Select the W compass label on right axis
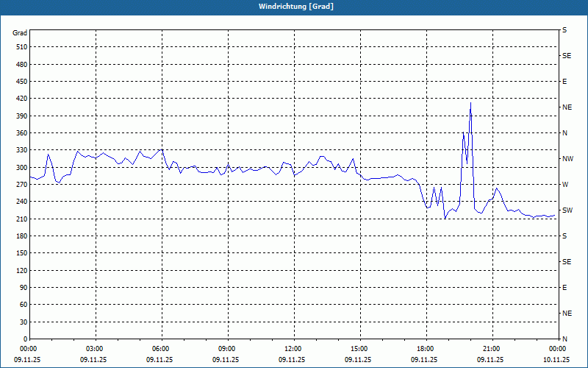The width and height of the screenshot is (588, 368). pos(565,185)
